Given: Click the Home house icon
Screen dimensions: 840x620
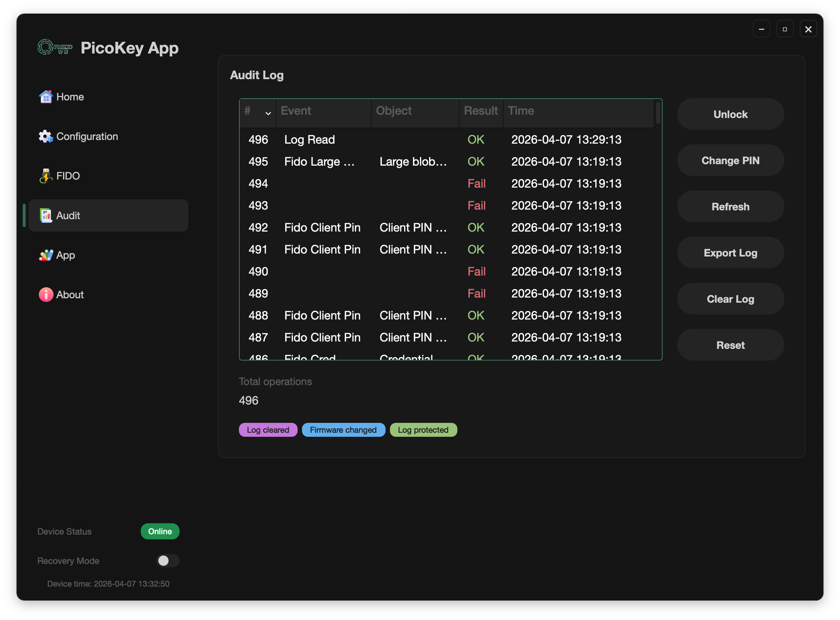Looking at the screenshot, I should click(x=46, y=97).
